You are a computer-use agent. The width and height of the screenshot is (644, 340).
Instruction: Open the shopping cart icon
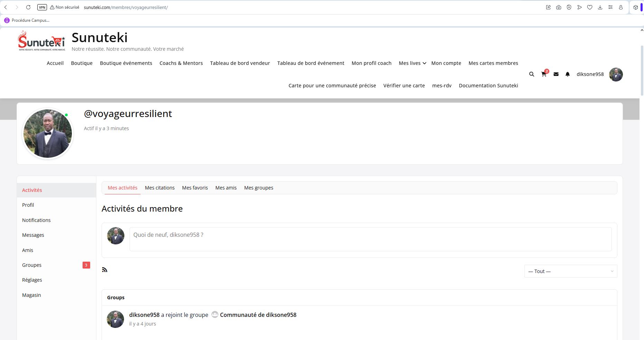(544, 74)
